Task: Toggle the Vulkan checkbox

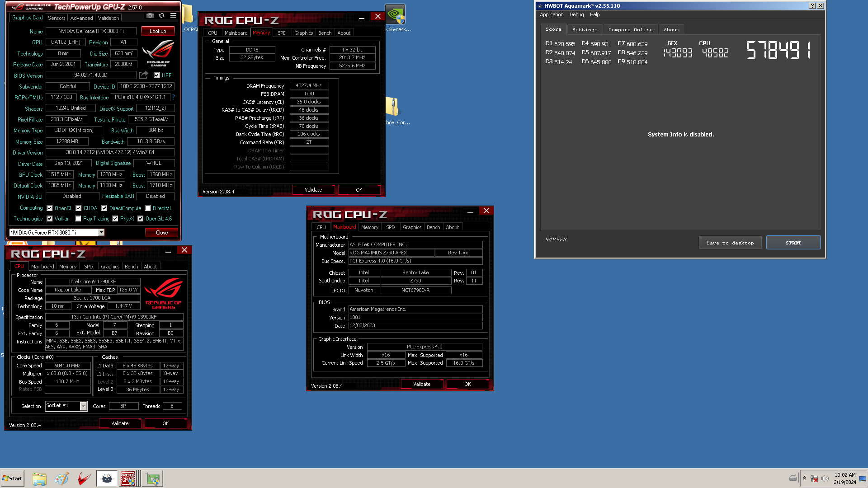Action: coord(50,219)
